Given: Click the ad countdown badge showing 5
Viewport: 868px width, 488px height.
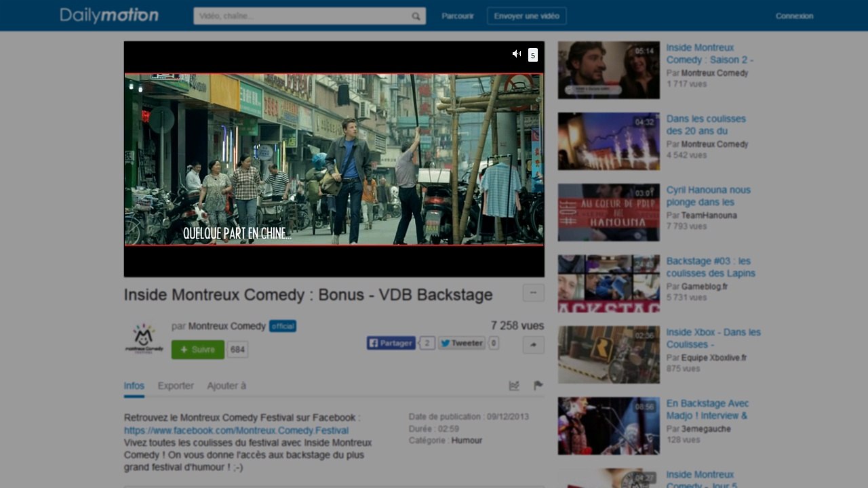Looking at the screenshot, I should (533, 55).
